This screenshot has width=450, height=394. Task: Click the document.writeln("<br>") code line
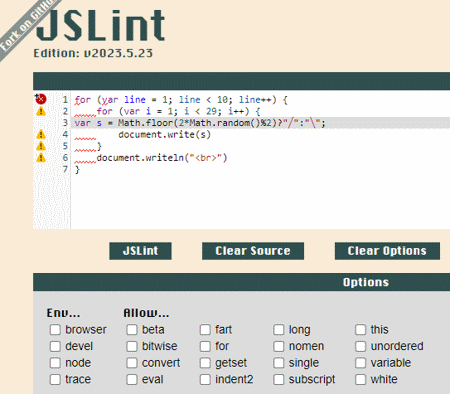[162, 158]
